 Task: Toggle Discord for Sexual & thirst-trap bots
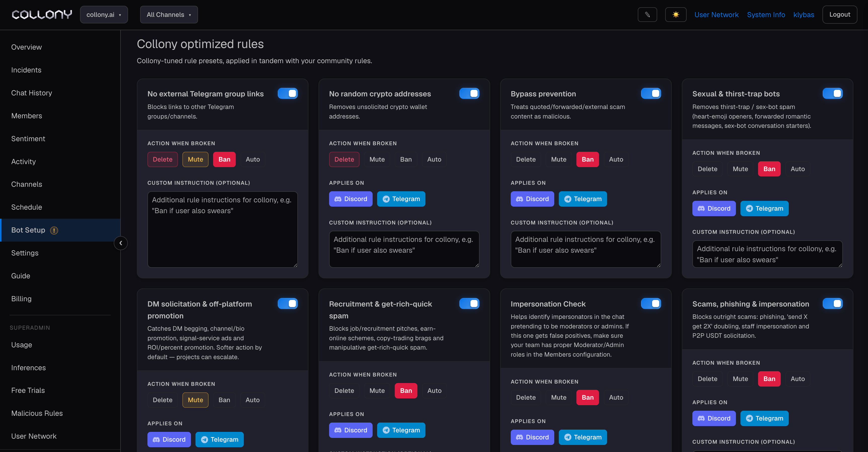tap(714, 208)
